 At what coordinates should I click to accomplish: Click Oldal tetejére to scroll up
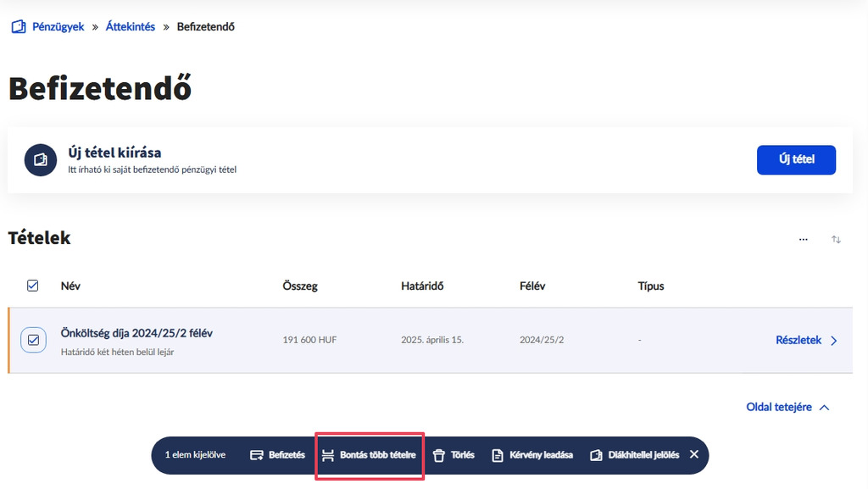click(787, 408)
